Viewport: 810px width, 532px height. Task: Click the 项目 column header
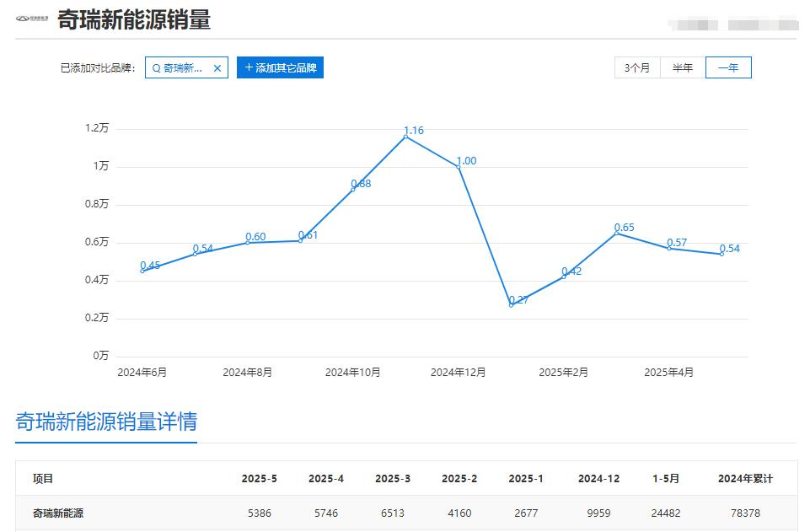(x=43, y=479)
